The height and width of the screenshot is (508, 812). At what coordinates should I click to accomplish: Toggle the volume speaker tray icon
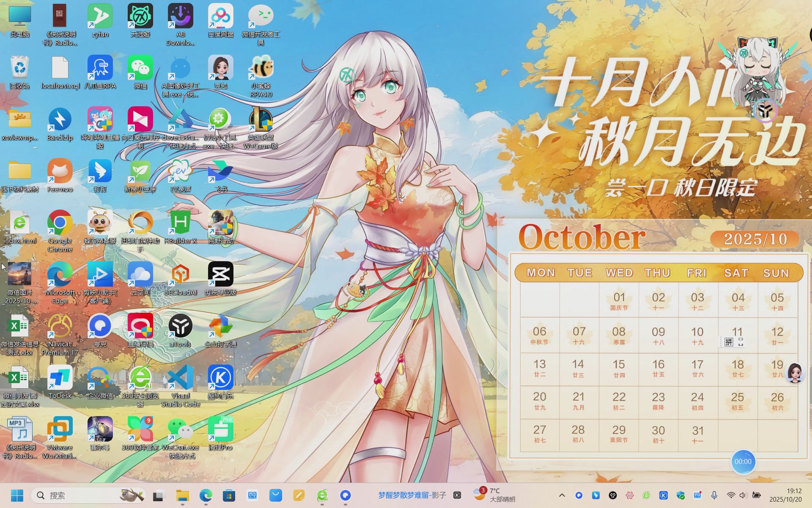click(743, 495)
